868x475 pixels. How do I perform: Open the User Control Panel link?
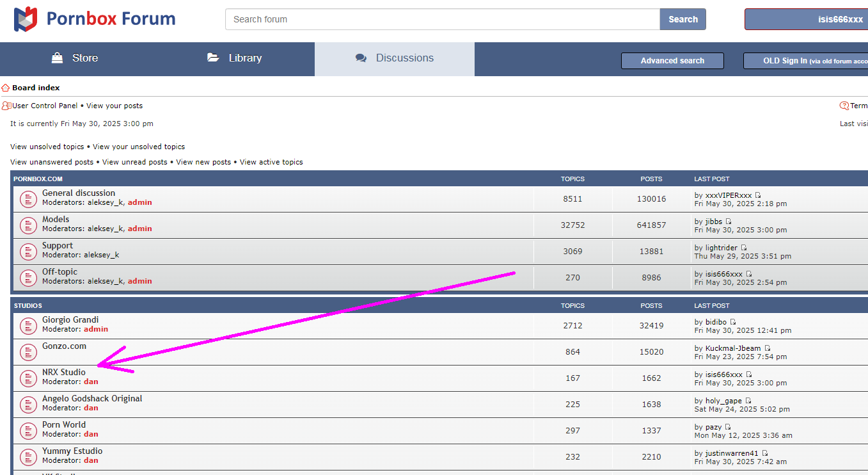[45, 106]
